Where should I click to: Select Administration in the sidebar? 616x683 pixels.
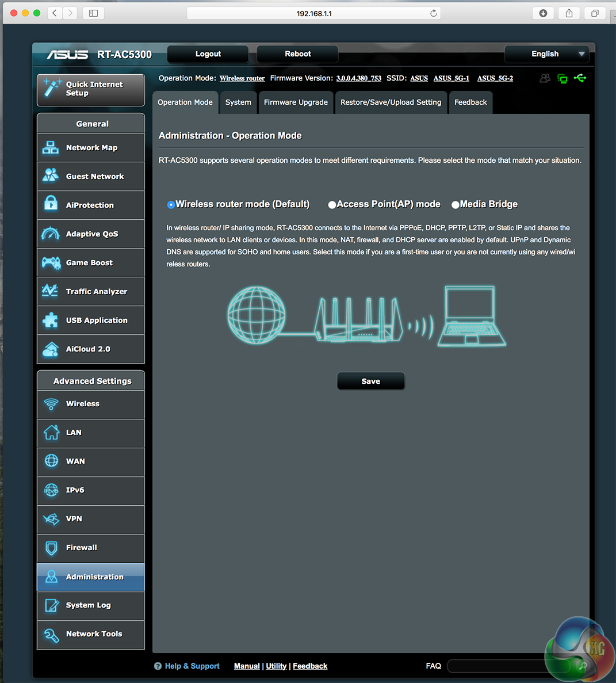(90, 577)
